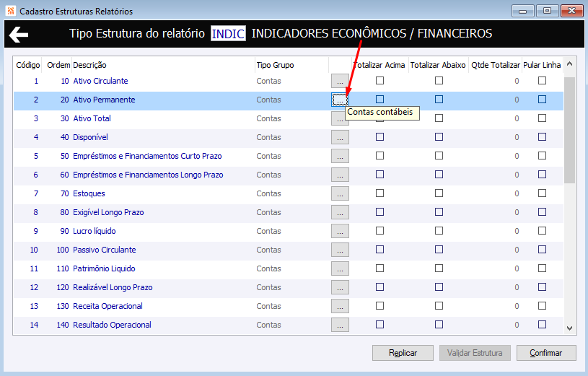Viewport: 588px width, 376px height.
Task: Check Totalizar Acima for Disponível
Action: click(x=380, y=137)
